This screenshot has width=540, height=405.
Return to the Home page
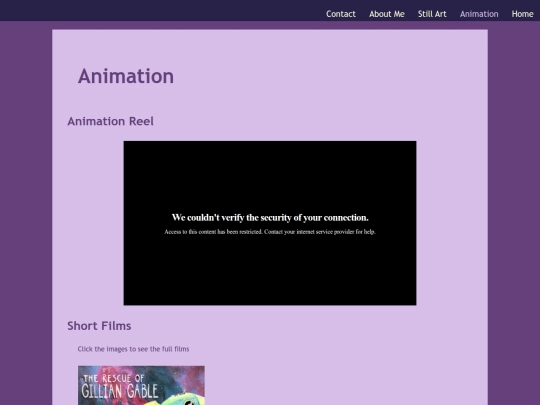click(x=522, y=14)
